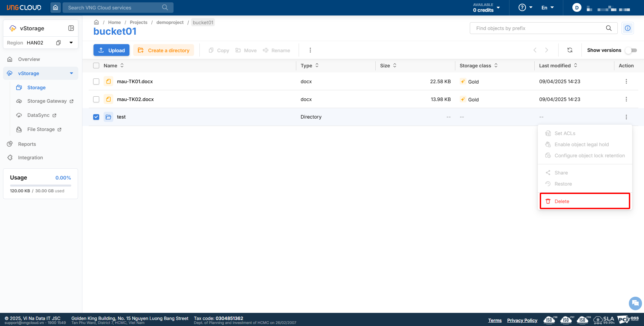Open Reports in the sidebar
Screen dimensions: 644x326
tap(27, 144)
